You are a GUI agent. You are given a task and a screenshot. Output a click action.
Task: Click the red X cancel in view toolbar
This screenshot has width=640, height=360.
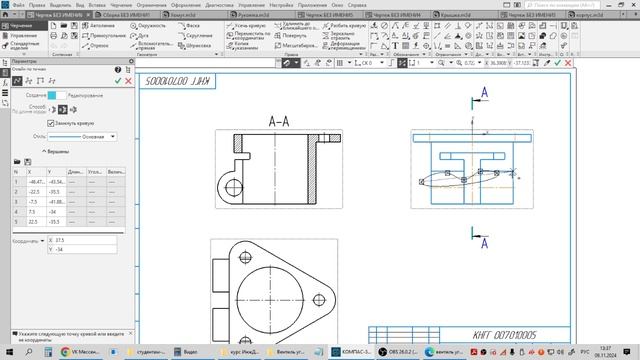point(568,63)
